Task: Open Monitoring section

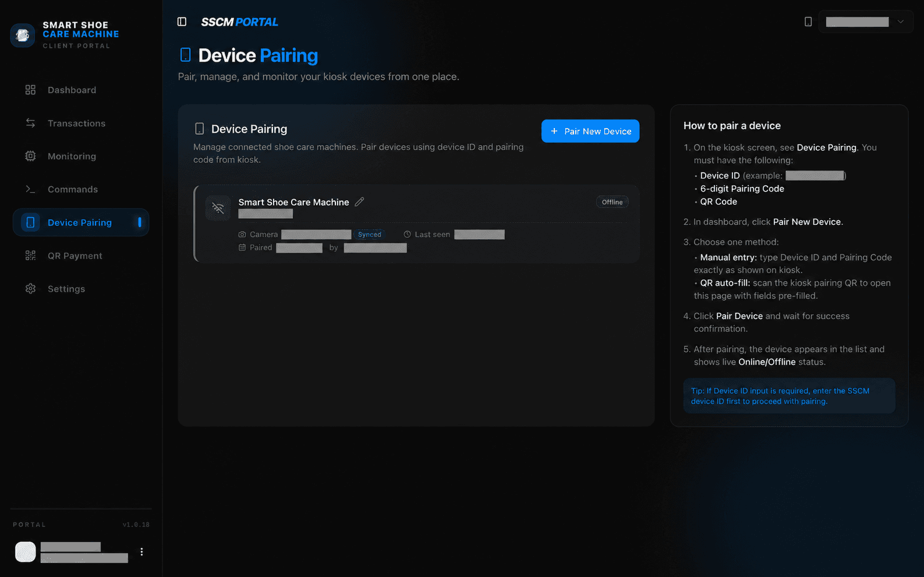Action: click(81, 156)
